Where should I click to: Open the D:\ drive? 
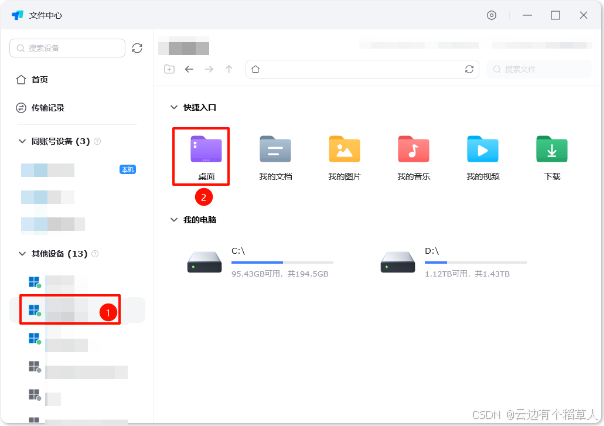(x=454, y=262)
